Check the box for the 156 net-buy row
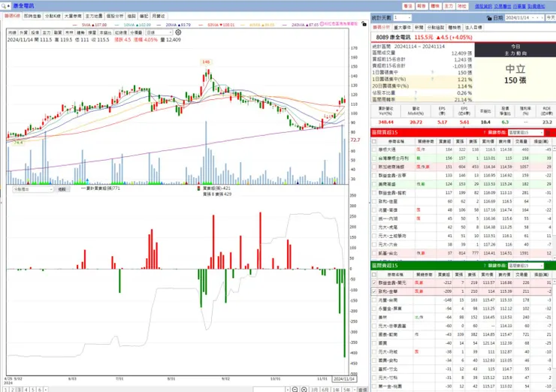The width and height of the screenshot is (556, 392). [x=374, y=158]
